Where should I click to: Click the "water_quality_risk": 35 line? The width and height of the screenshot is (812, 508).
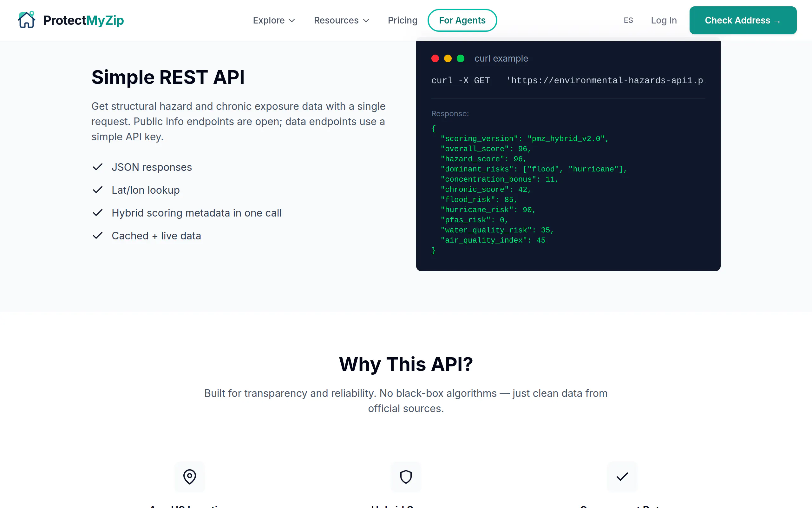pos(497,230)
